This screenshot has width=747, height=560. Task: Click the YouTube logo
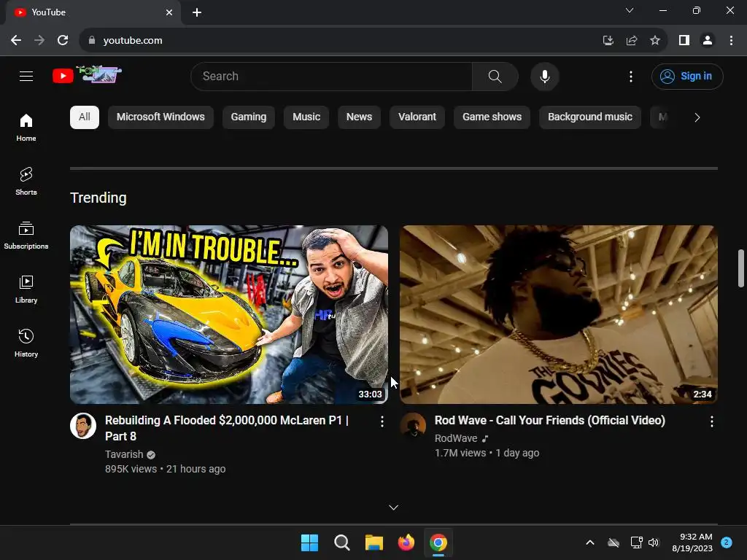[88, 75]
